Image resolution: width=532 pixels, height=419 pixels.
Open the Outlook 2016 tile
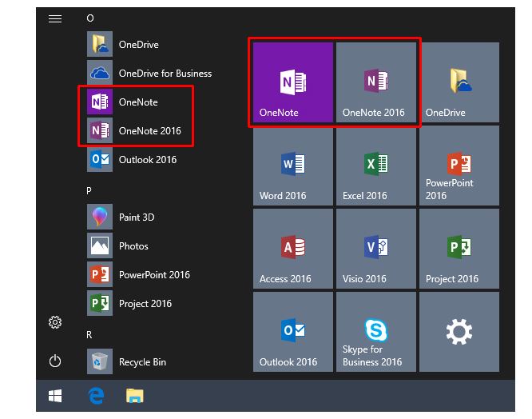(x=293, y=332)
